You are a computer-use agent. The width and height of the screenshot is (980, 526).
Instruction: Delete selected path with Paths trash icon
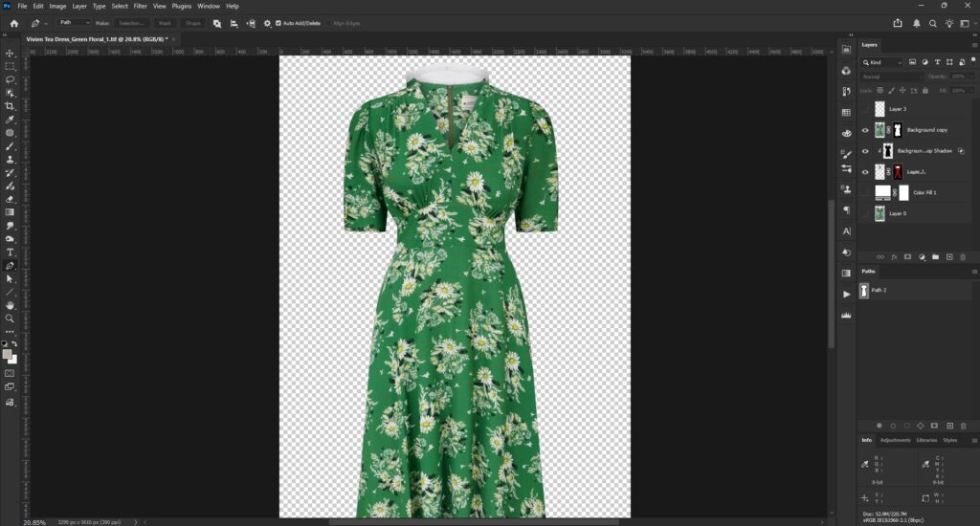(x=963, y=426)
